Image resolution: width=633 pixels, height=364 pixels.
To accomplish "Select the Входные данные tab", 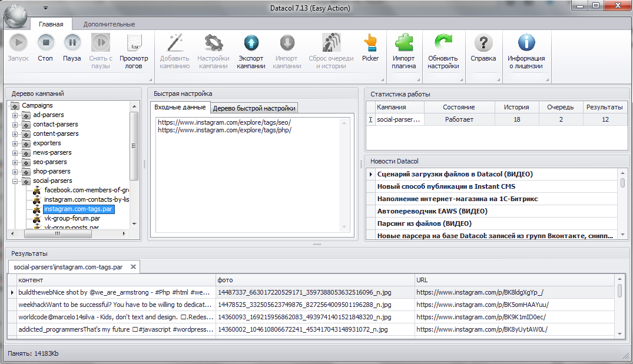I will [180, 107].
